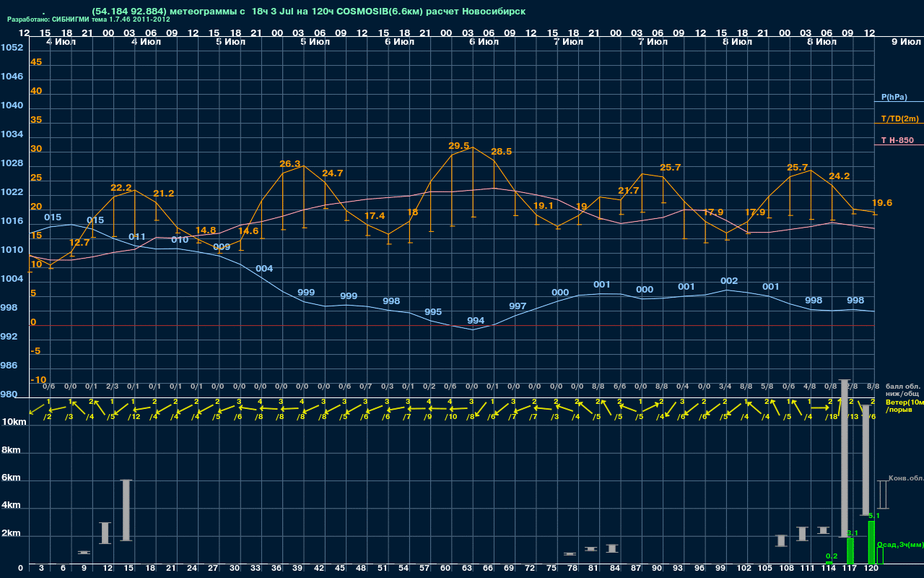
Task: Click the green precipitation bar at hour 120
Action: click(x=871, y=543)
